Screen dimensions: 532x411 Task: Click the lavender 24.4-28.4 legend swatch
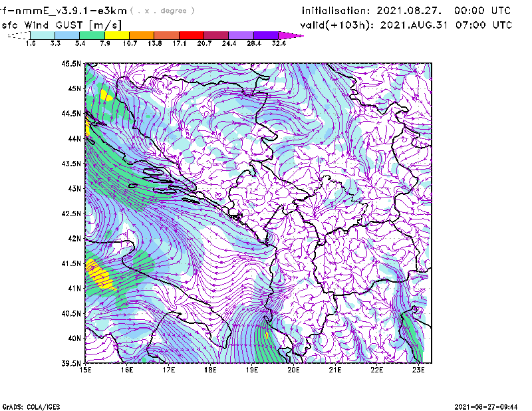(241, 35)
